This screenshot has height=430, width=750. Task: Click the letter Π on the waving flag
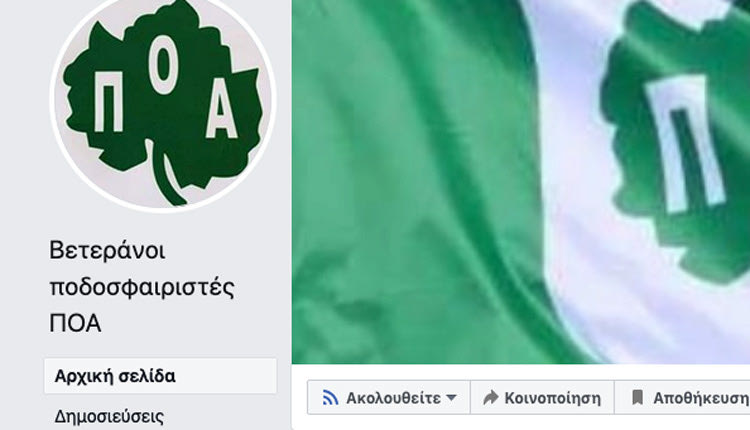point(685,143)
